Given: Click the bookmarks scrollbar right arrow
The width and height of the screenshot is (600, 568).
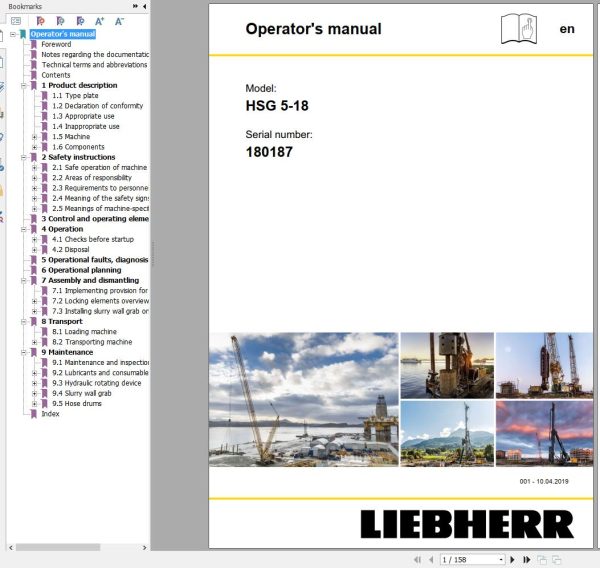Looking at the screenshot, I should 144,548.
